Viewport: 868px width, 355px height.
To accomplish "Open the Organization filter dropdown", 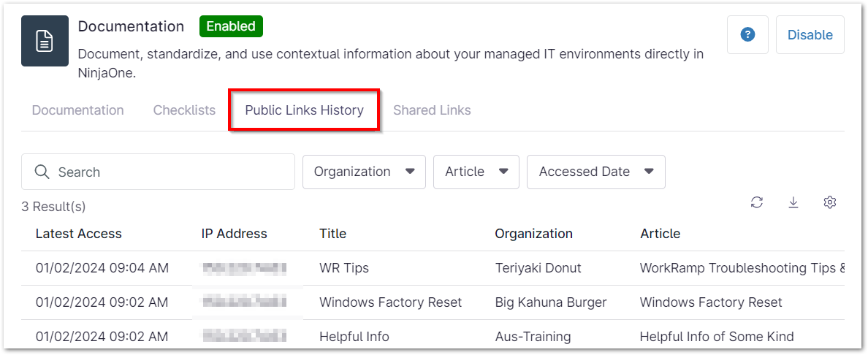I will point(364,172).
